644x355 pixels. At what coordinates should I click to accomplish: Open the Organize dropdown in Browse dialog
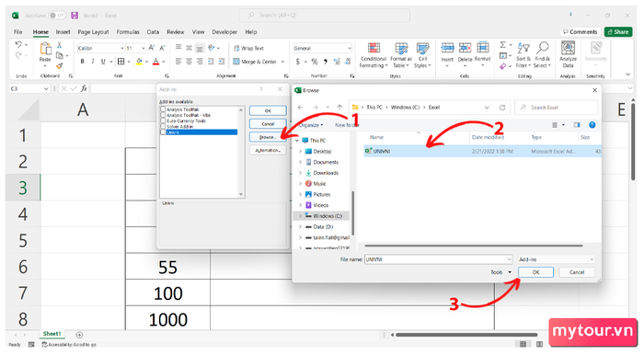[311, 125]
